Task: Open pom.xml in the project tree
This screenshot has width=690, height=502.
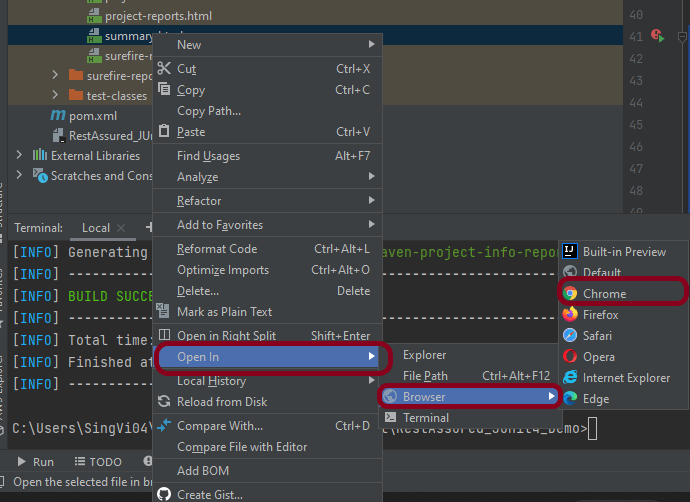Action: click(92, 116)
